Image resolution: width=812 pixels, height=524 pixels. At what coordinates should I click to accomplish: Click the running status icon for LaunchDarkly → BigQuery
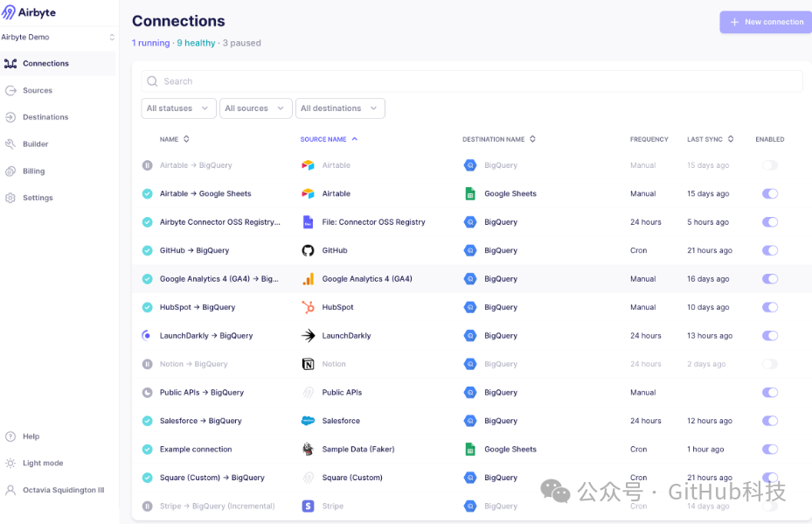(148, 336)
